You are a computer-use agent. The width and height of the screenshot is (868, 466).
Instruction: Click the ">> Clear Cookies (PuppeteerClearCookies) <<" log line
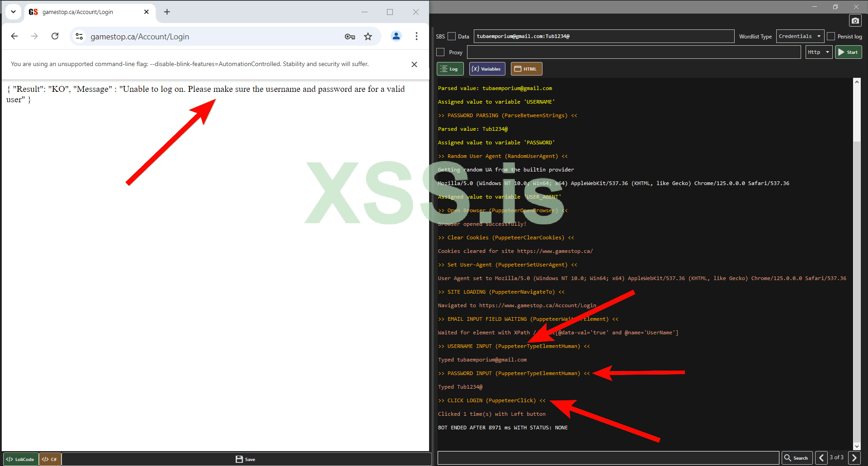point(506,238)
